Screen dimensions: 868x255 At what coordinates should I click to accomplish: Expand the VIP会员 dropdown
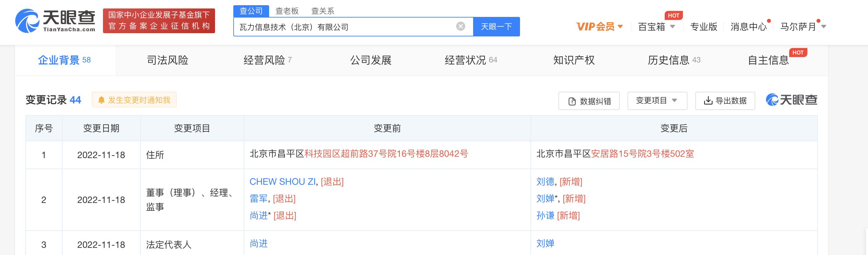600,27
